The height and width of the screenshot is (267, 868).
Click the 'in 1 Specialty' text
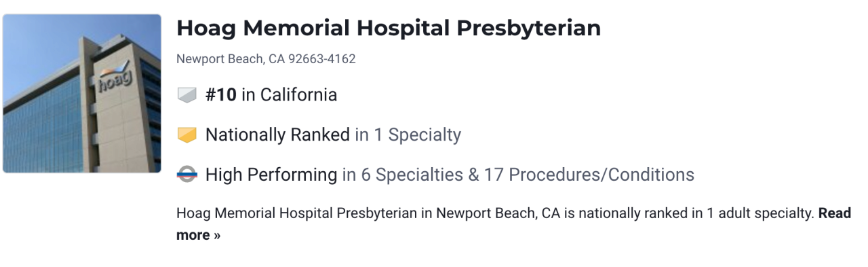[x=408, y=135]
